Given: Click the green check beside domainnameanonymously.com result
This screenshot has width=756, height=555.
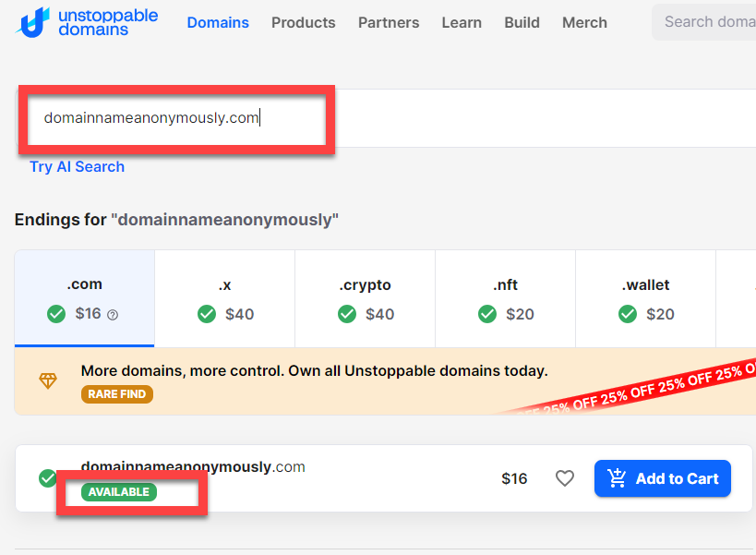Looking at the screenshot, I should [x=47, y=478].
